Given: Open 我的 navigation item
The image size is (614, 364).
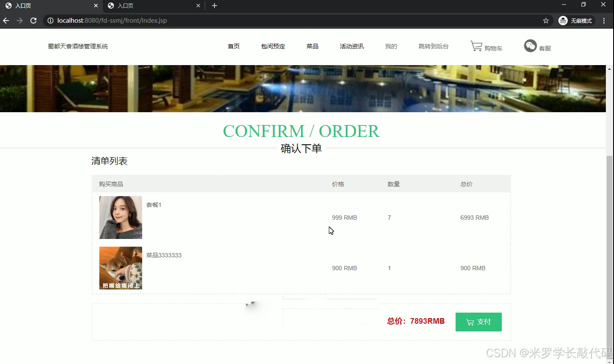Looking at the screenshot, I should (x=391, y=46).
